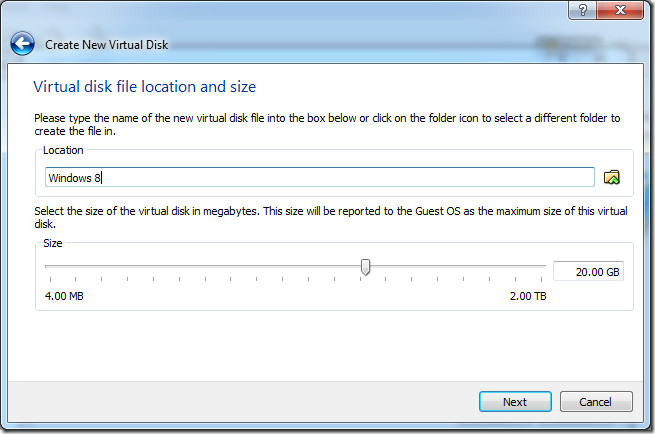Screen dimensions: 655x434
Task: Click the Create New Virtual Disk title text
Action: click(107, 45)
